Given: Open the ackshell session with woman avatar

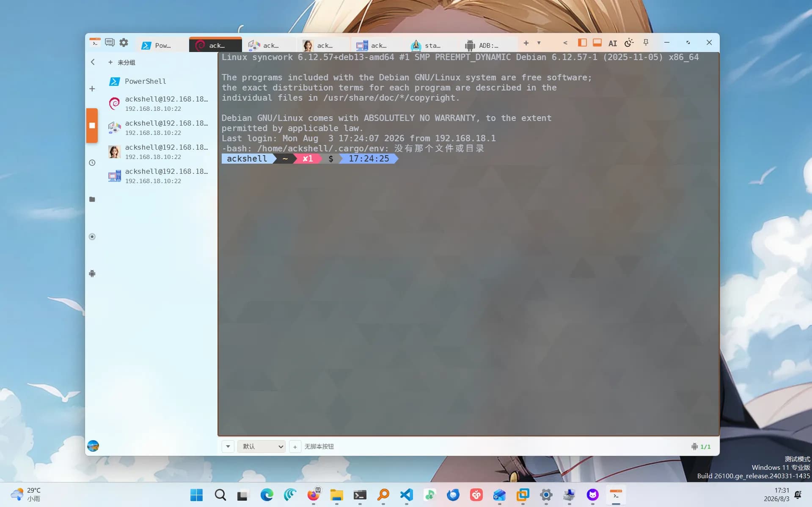Looking at the screenshot, I should coord(159,151).
